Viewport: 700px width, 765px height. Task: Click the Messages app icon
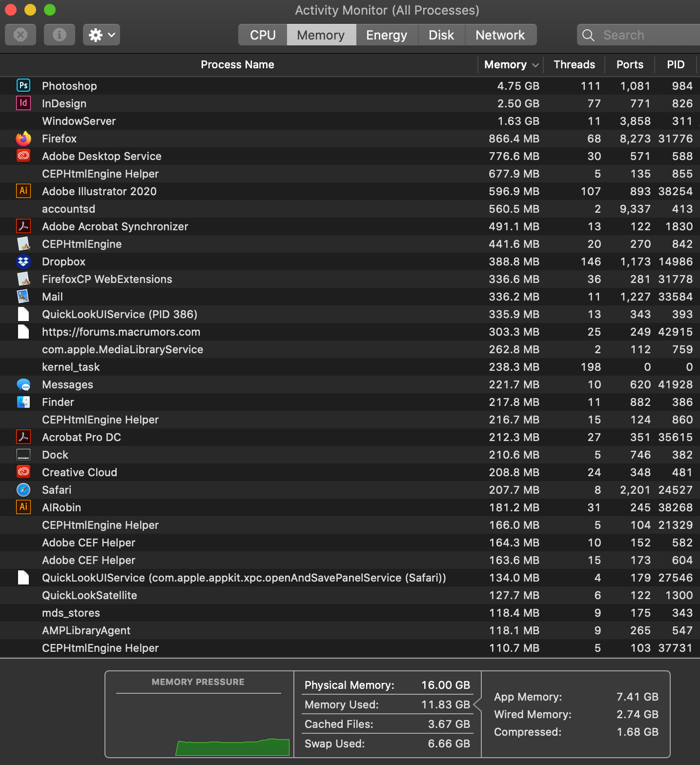pyautogui.click(x=23, y=384)
